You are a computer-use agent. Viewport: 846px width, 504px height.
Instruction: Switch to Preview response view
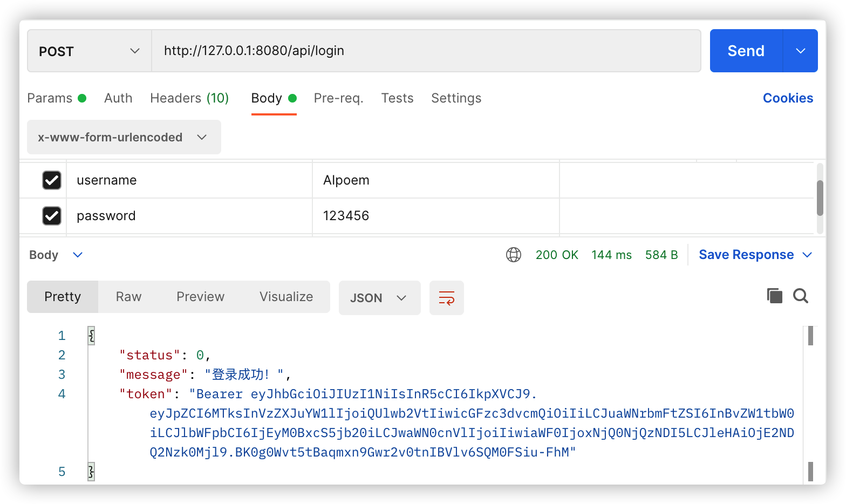click(200, 297)
